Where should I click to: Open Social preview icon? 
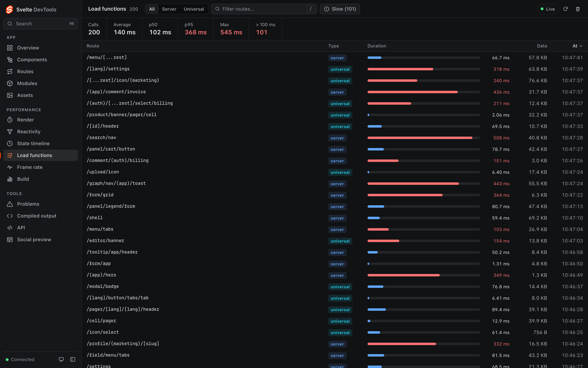click(10, 239)
